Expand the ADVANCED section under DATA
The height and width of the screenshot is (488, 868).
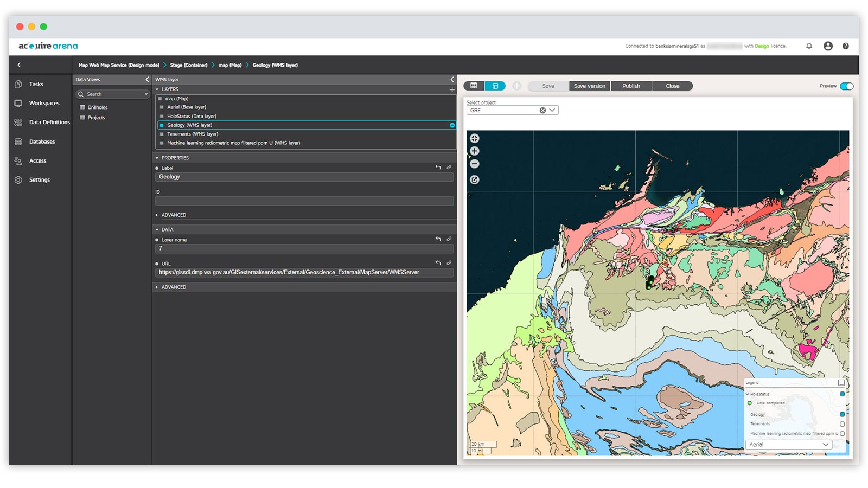173,287
